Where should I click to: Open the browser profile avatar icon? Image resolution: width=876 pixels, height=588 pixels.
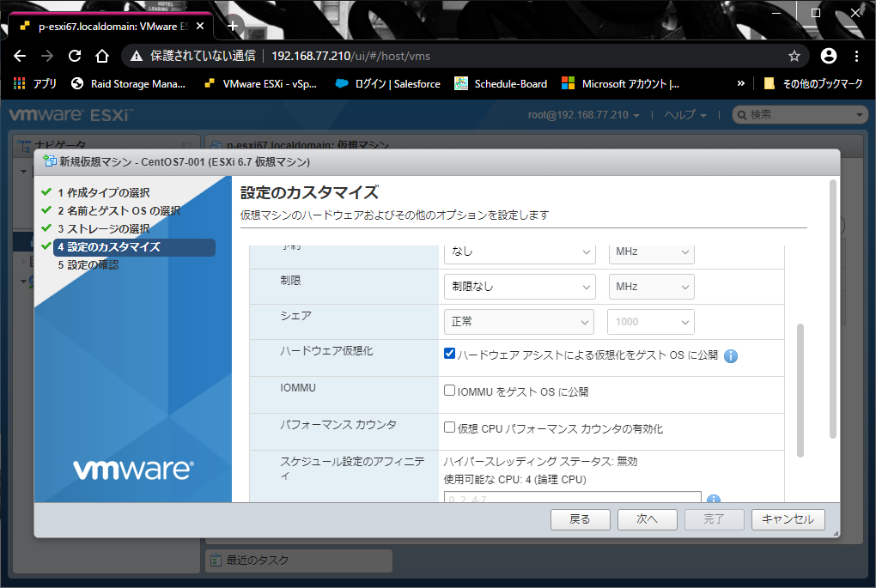coord(829,56)
